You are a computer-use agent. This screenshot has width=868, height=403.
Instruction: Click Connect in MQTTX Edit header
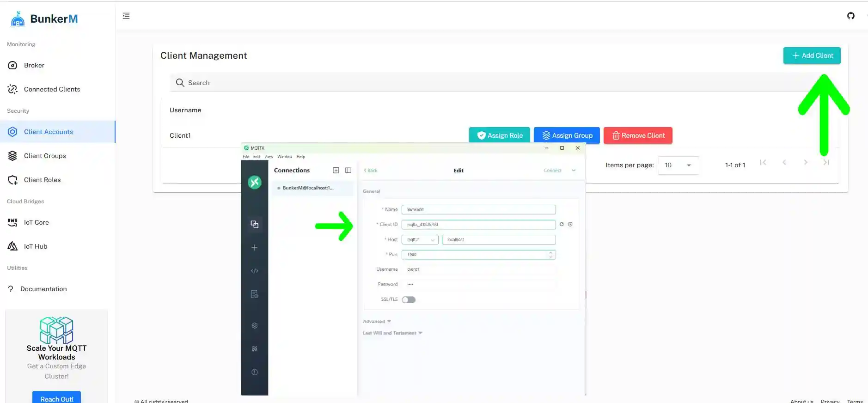pos(552,171)
